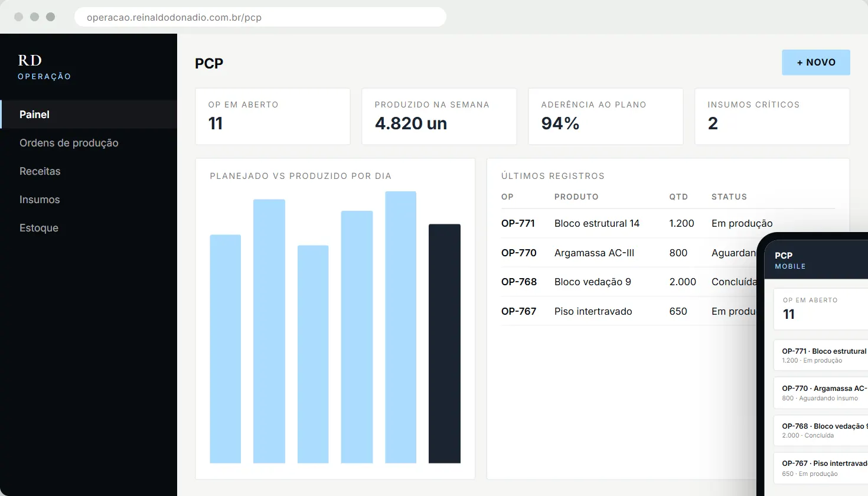Click quantity 1.200 in table

682,223
